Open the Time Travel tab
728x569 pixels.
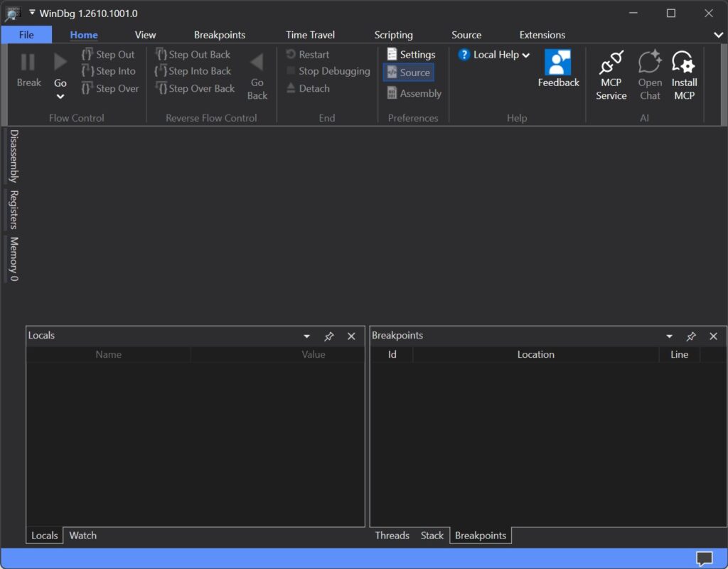point(310,35)
